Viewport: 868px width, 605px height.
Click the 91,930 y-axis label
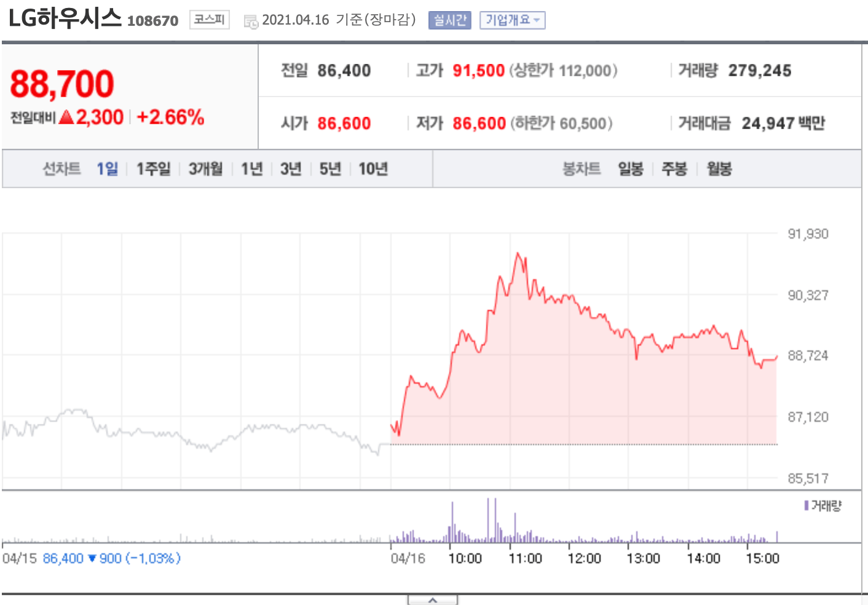[808, 234]
